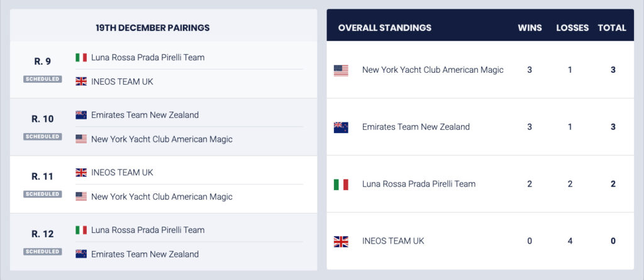This screenshot has height=280, width=644.
Task: Click Italian flag in Overall Standings table
Action: [x=341, y=185]
